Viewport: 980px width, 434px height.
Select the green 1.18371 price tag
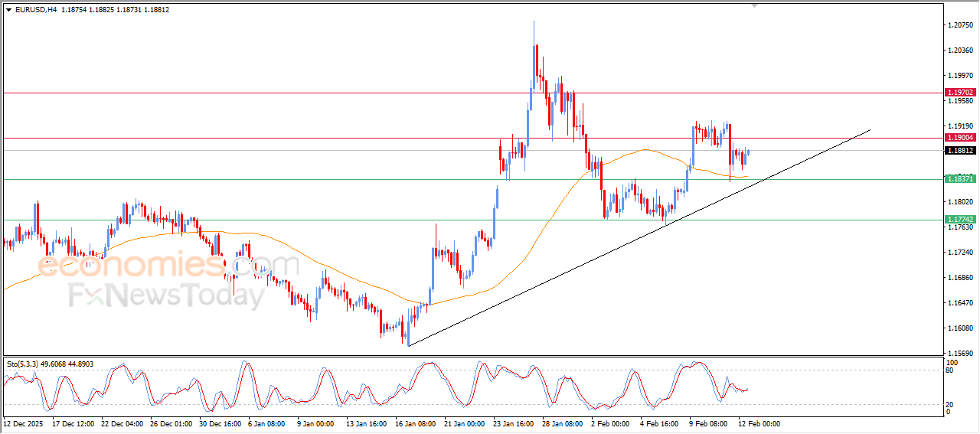(x=960, y=179)
